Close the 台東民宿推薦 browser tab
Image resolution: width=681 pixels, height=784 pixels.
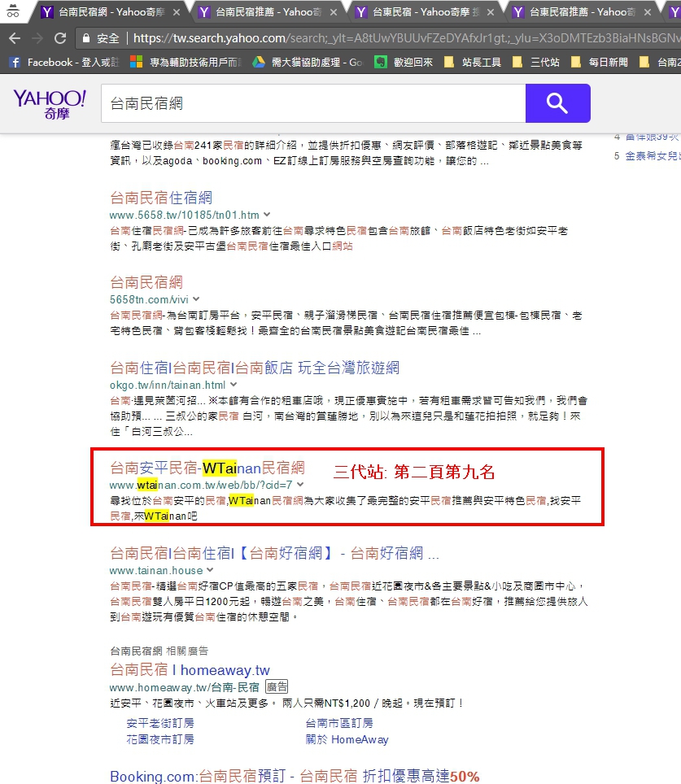(648, 12)
